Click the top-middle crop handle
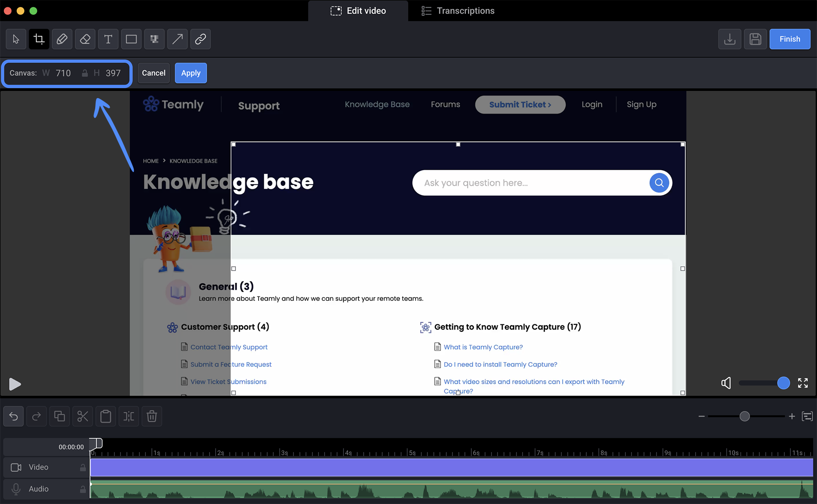 458,144
